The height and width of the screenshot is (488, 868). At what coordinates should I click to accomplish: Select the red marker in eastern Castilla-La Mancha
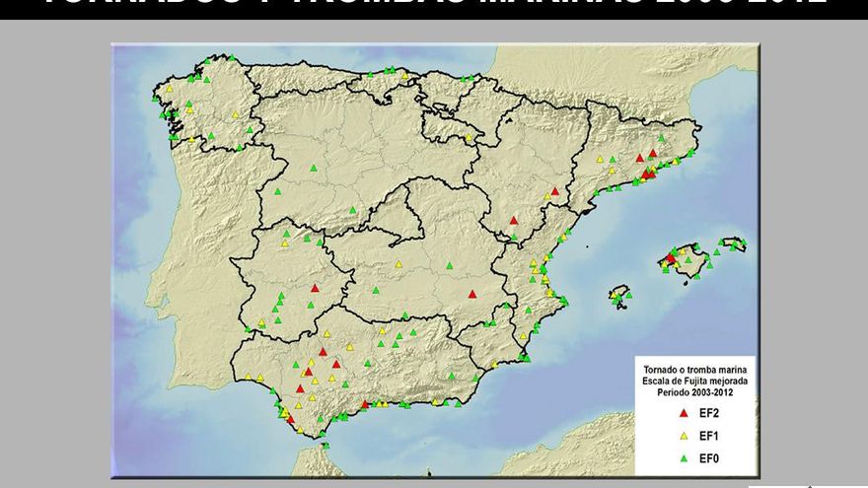tap(472, 294)
